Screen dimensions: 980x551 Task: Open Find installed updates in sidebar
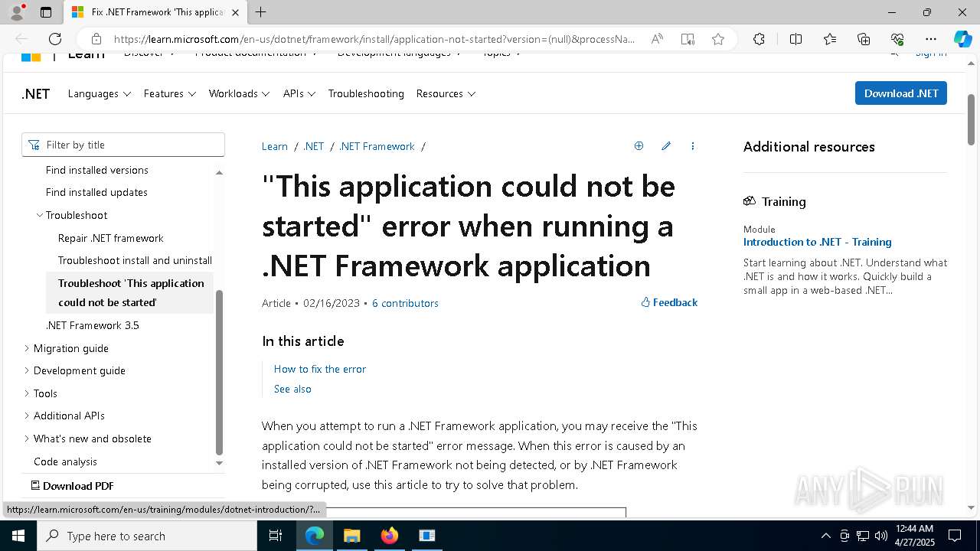click(x=96, y=192)
